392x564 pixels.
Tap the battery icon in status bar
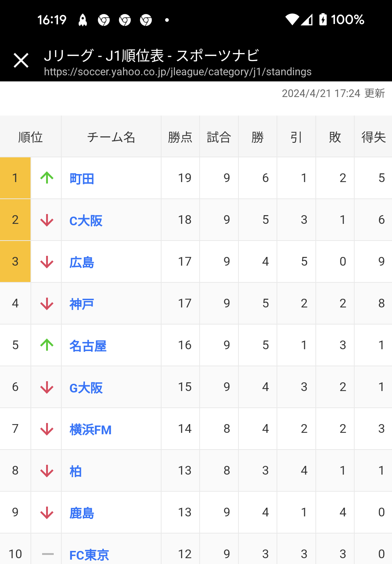pyautogui.click(x=323, y=19)
